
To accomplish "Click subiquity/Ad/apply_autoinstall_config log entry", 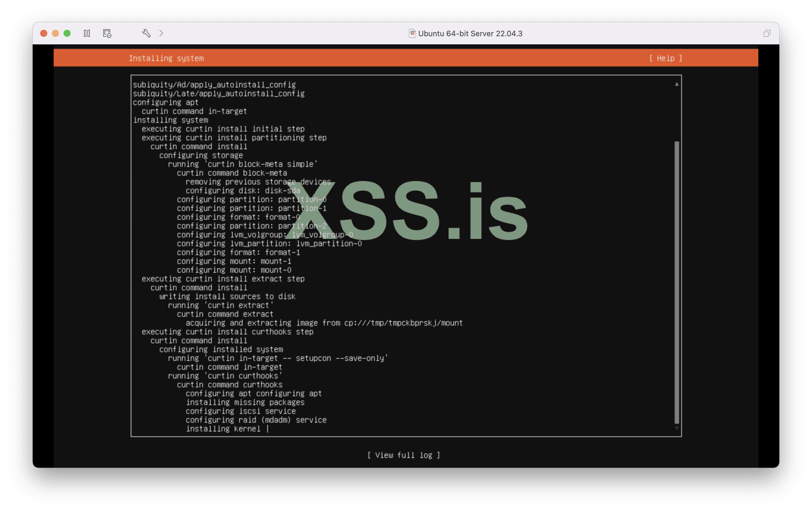I will tap(214, 85).
